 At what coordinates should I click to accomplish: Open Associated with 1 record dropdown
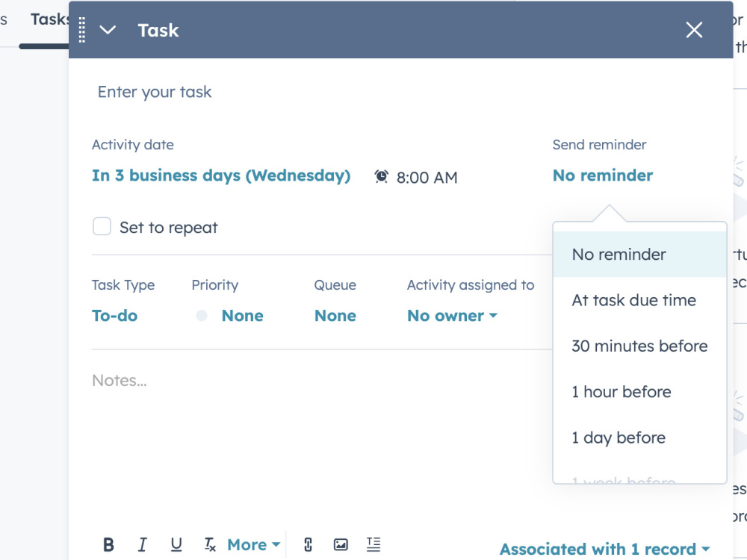pos(604,549)
